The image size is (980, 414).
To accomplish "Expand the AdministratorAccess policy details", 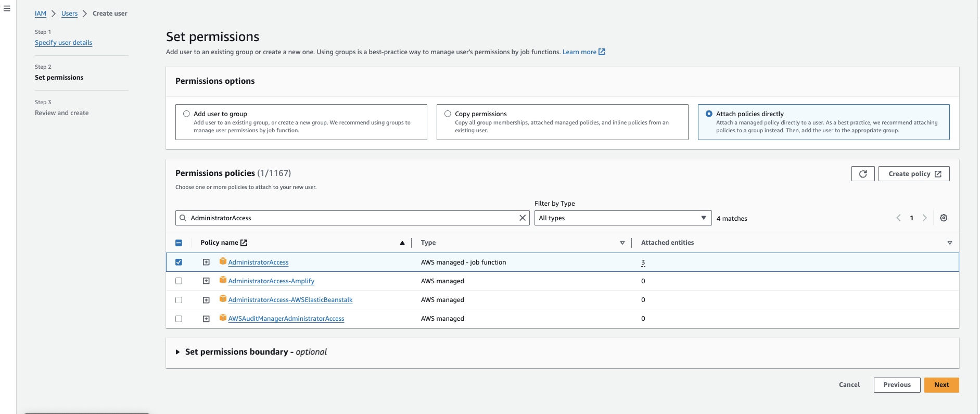I will [x=206, y=262].
